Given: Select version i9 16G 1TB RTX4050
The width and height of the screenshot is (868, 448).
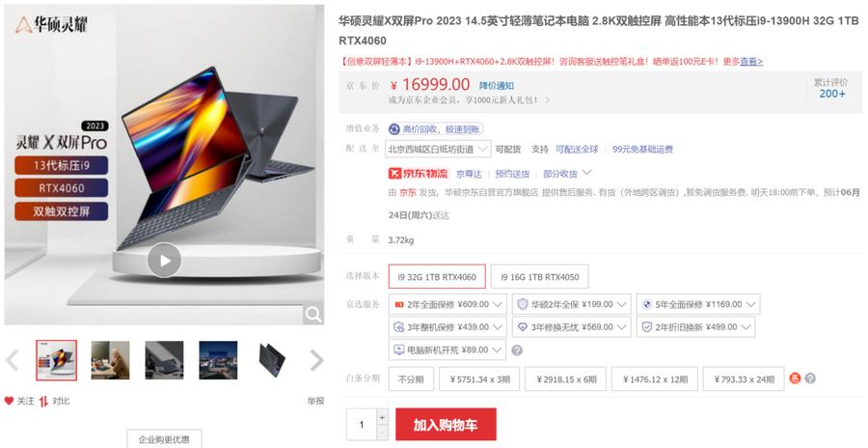Looking at the screenshot, I should pos(539,277).
